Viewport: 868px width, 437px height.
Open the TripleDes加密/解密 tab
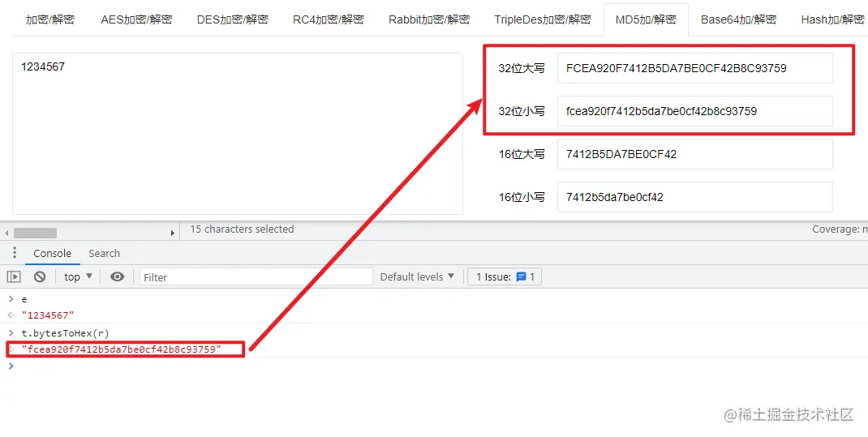(543, 20)
